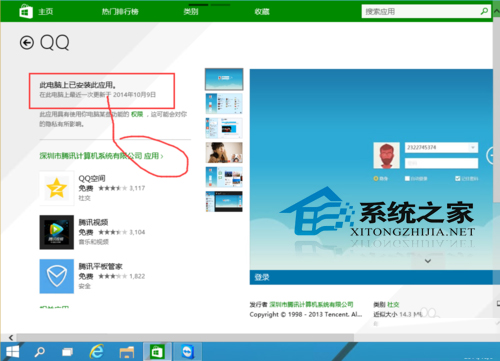The height and width of the screenshot is (361, 500).
Task: Open the 收藏 collections tab
Action: click(x=262, y=12)
